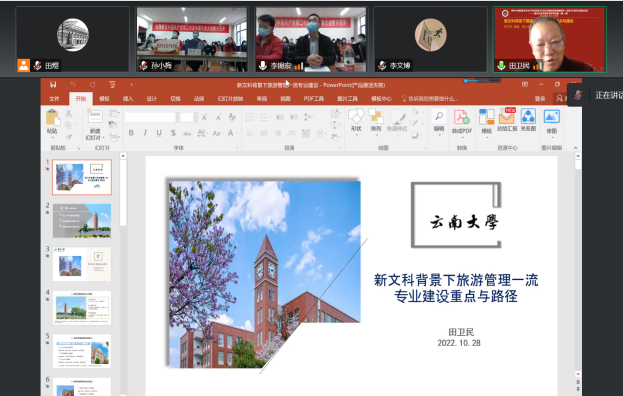The height and width of the screenshot is (396, 623).
Task: Open the font size combo box
Action: [x=188, y=117]
